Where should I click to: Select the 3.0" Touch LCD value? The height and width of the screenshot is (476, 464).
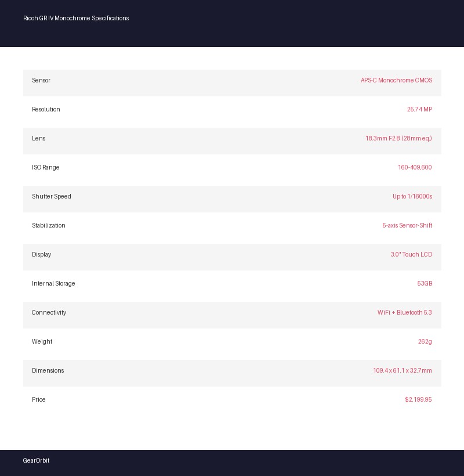pyautogui.click(x=411, y=255)
